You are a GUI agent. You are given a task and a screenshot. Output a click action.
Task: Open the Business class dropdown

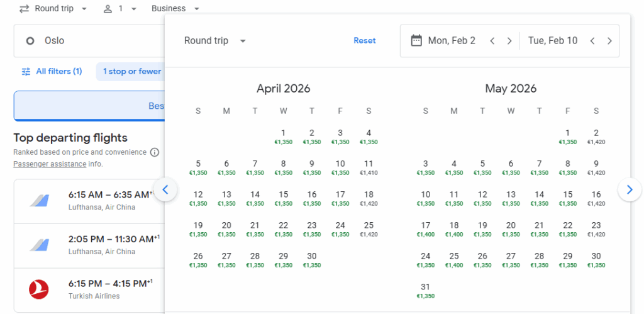175,9
